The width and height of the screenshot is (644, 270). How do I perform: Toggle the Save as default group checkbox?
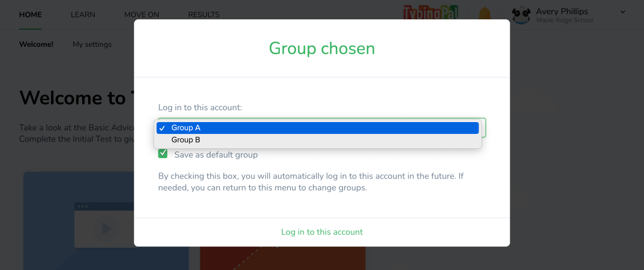[x=163, y=154]
